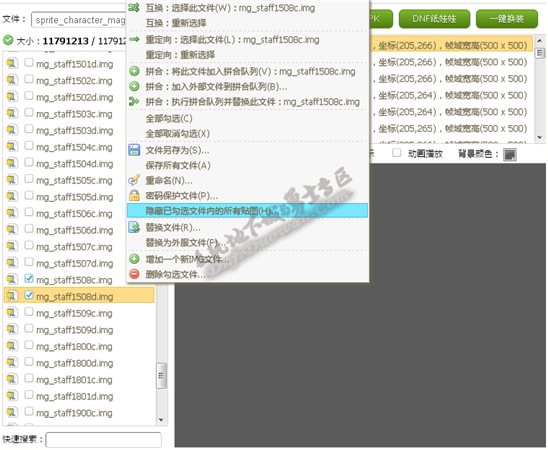Choose 保存所有文件(A) menu item
Screen dimensions: 548x450
coord(178,165)
